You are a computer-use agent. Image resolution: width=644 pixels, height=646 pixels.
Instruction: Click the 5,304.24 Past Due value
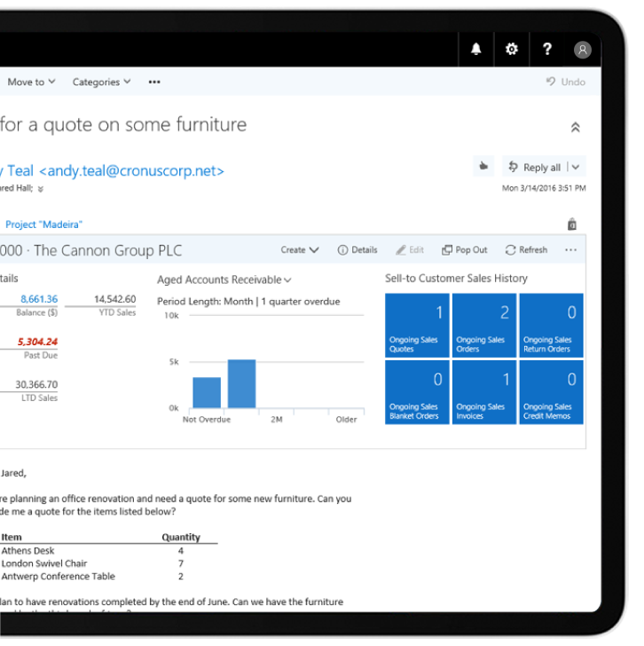point(37,342)
